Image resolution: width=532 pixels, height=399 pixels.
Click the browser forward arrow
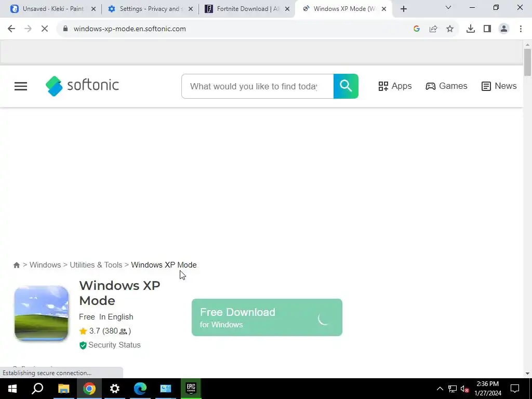pos(28,29)
